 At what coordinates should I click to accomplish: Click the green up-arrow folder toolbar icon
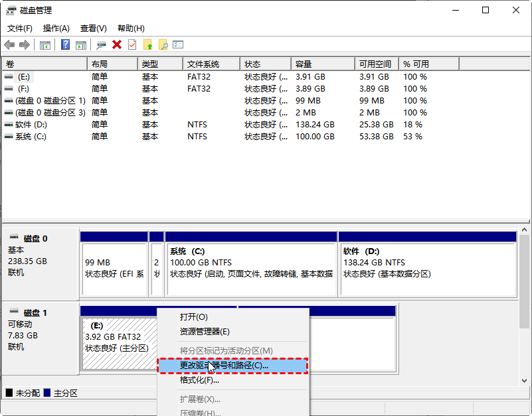click(x=147, y=44)
